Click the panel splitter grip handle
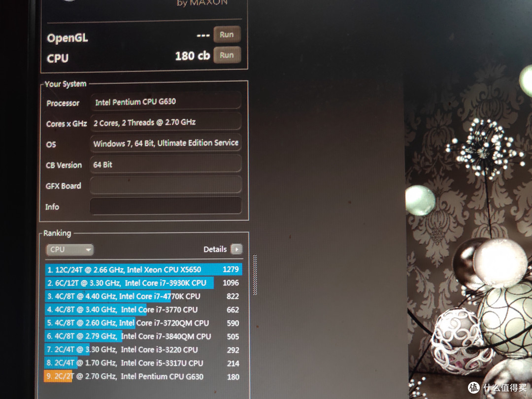This screenshot has height=399, width=532. click(x=255, y=275)
